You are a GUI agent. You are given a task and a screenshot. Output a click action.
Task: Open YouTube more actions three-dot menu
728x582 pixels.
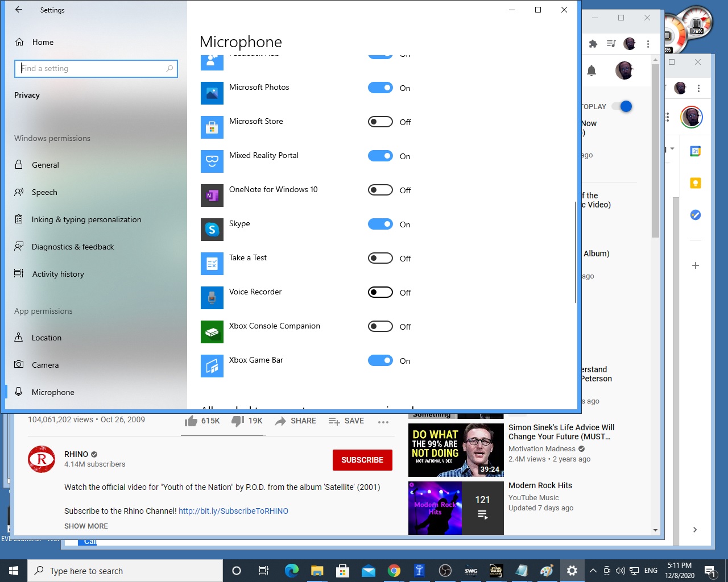(x=383, y=422)
